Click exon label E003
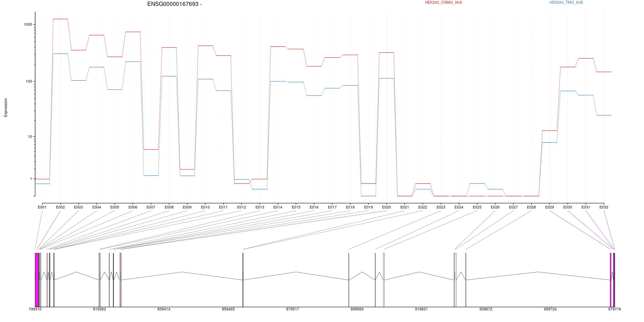The image size is (644, 322). click(x=78, y=207)
